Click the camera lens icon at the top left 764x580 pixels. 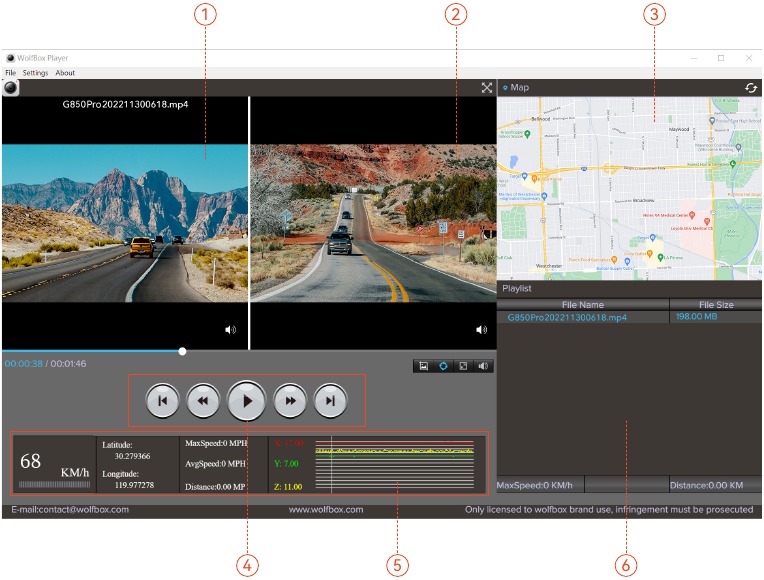click(x=10, y=88)
